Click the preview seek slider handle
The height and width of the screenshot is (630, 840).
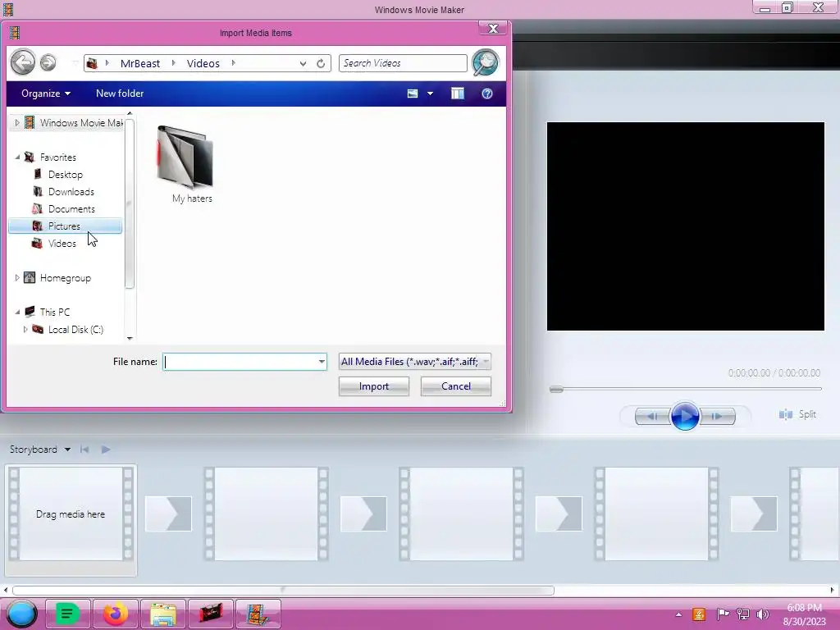(x=556, y=390)
